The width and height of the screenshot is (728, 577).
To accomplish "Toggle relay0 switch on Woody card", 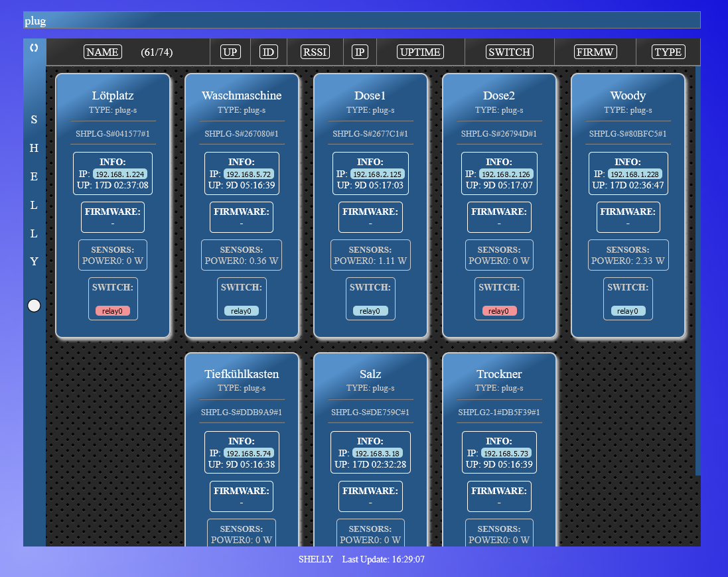I will pyautogui.click(x=628, y=310).
